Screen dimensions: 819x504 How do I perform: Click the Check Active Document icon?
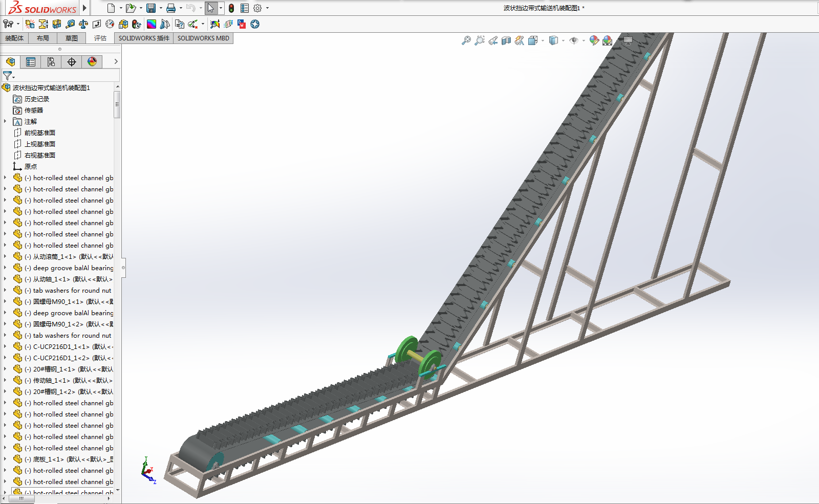193,24
